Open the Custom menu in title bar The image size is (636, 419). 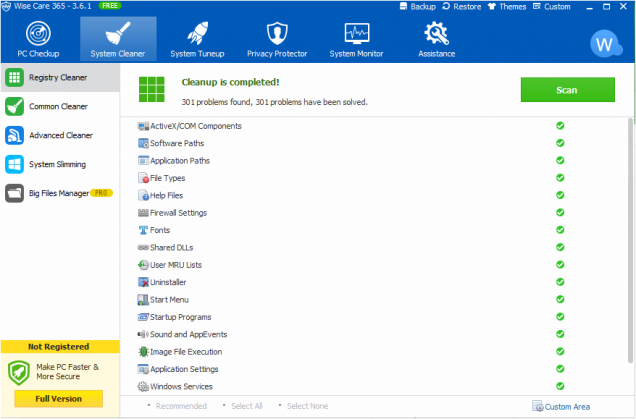point(552,6)
